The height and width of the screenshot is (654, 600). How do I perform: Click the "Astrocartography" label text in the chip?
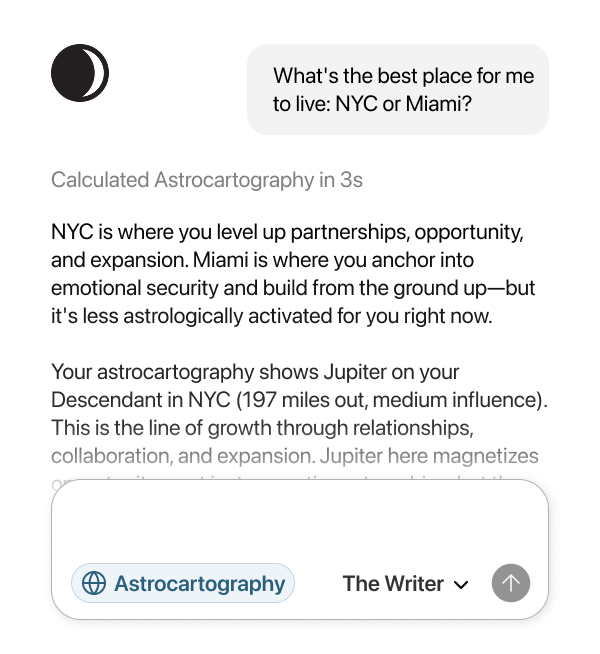(199, 583)
